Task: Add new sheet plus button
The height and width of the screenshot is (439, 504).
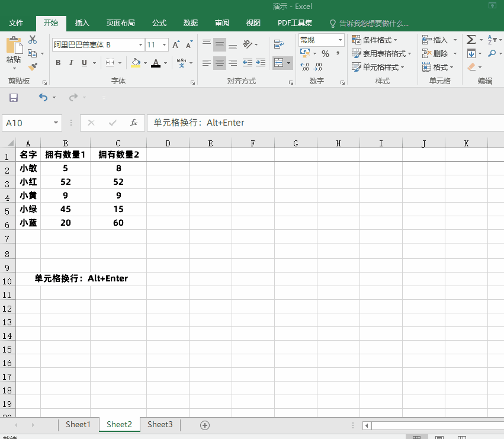Action: [x=205, y=425]
